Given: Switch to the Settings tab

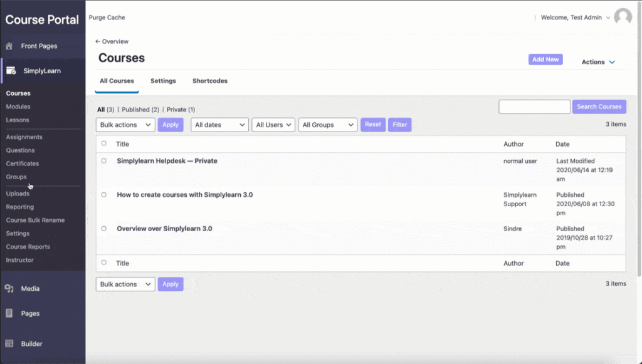Looking at the screenshot, I should (163, 81).
